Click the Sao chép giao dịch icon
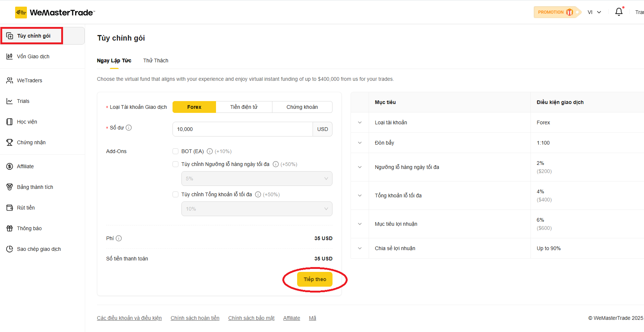644x332 pixels. click(10, 249)
